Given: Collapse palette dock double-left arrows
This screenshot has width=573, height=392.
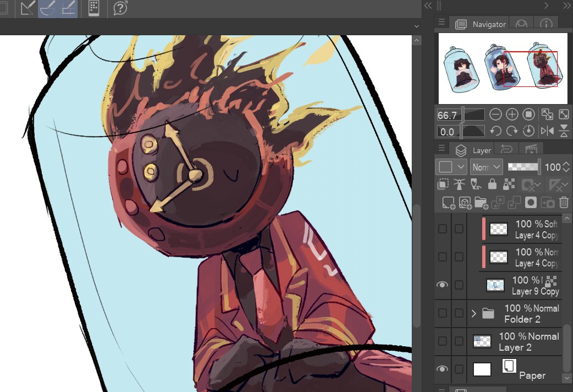Looking at the screenshot, I should click(428, 5).
